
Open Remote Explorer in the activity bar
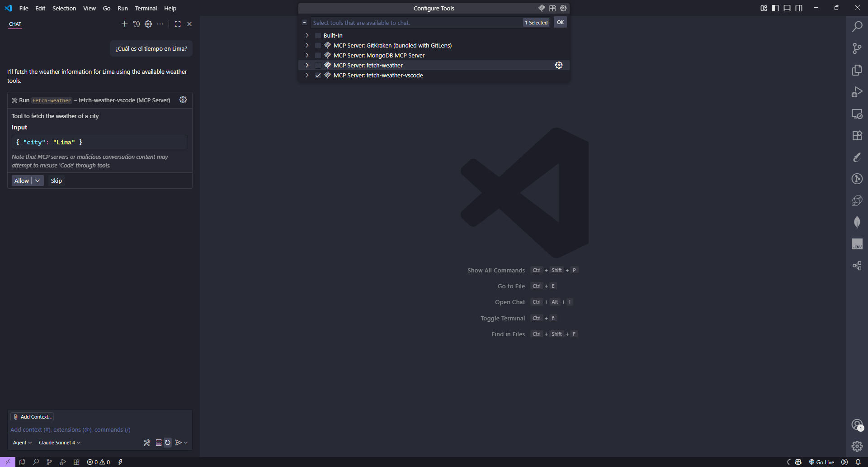point(857,114)
